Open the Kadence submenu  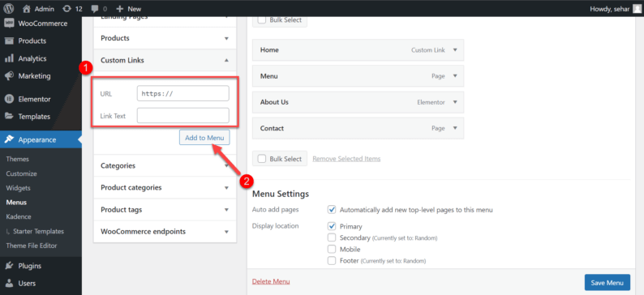coord(19,216)
